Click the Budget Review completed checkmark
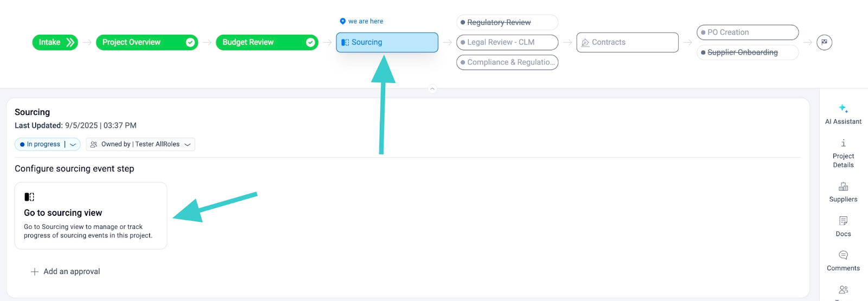Screen dimensions: 868x301 pyautogui.click(x=310, y=42)
